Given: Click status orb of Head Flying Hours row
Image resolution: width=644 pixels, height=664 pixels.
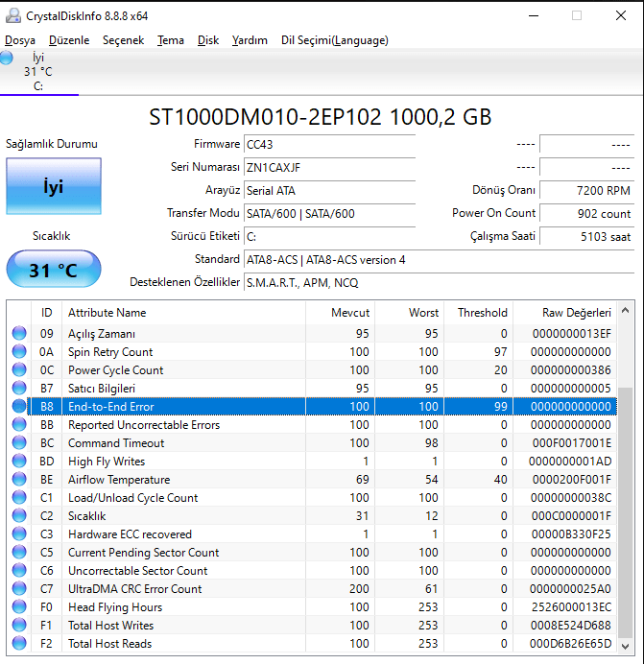Looking at the screenshot, I should [x=19, y=606].
